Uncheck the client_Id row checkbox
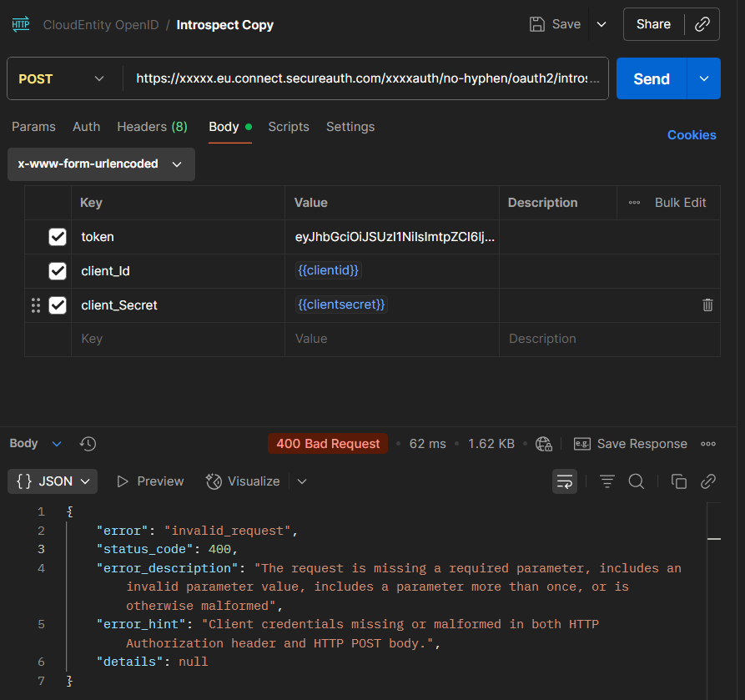Viewport: 745px width, 700px height. click(58, 271)
